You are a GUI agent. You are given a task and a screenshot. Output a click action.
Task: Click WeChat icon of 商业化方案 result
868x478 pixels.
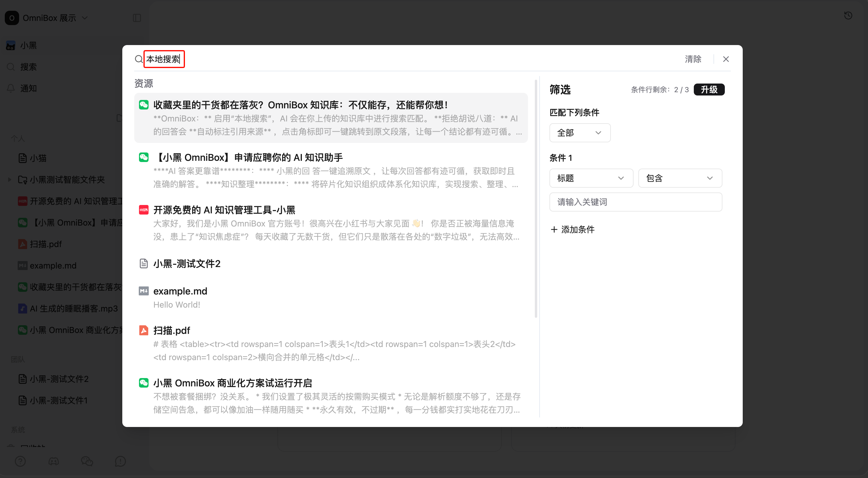pos(144,383)
